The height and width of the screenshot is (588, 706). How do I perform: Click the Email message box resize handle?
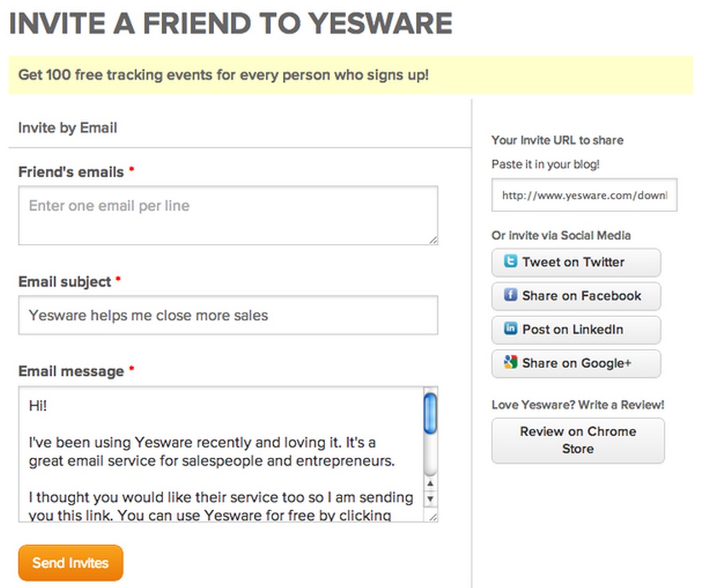433,517
